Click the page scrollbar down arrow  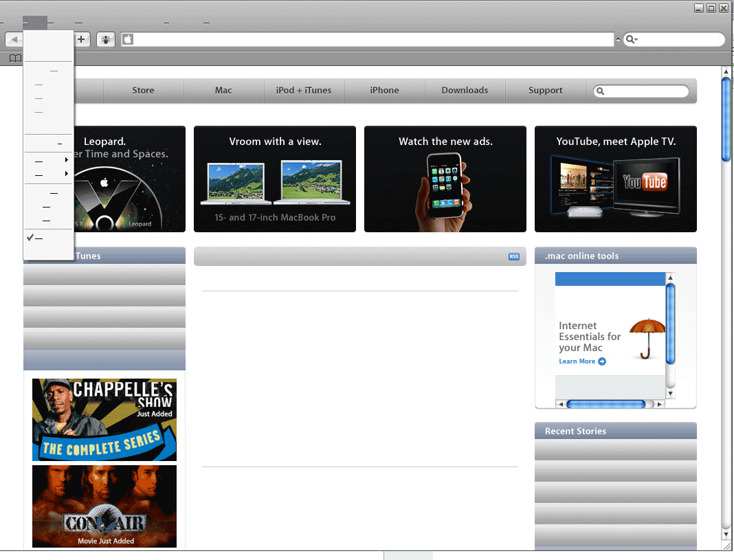click(x=726, y=535)
